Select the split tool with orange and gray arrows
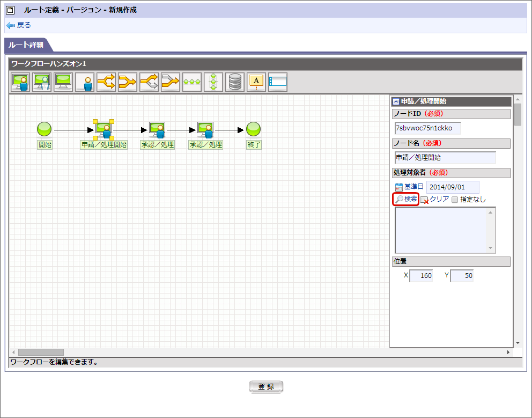The image size is (532, 418). [149, 82]
